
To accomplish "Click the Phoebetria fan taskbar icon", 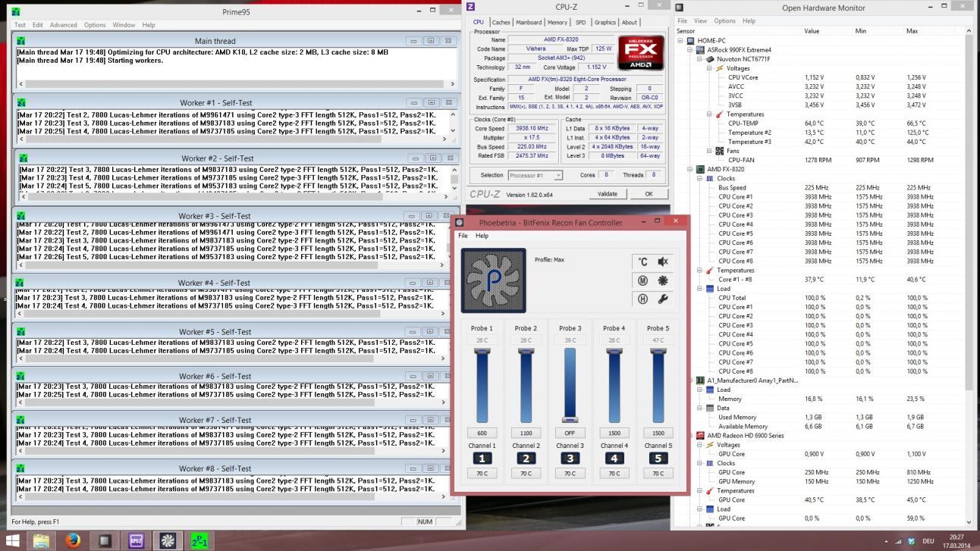I will point(168,540).
